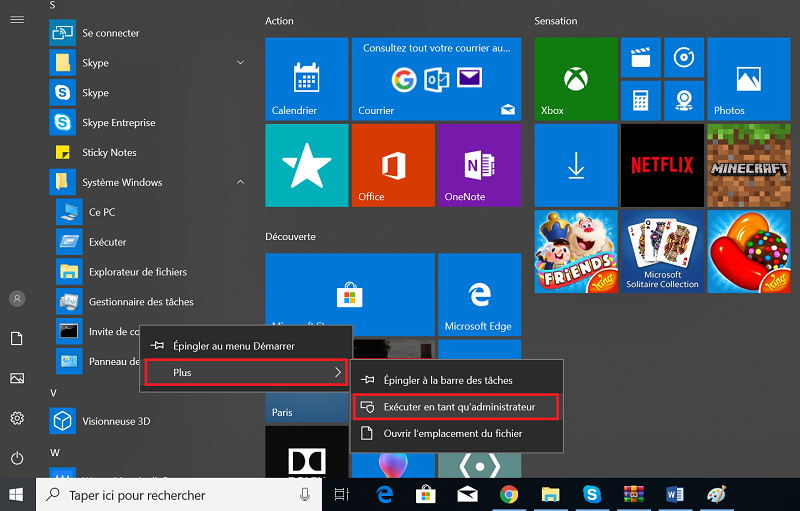Open the OneNote tile
800x511 pixels.
point(480,165)
